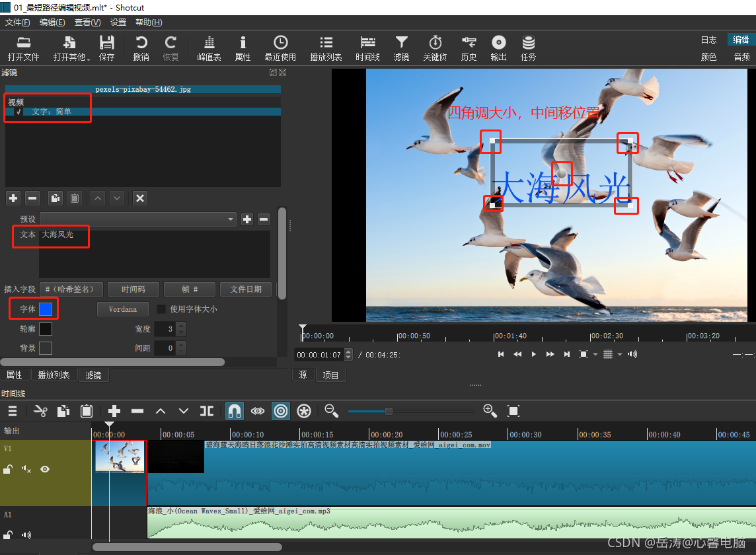This screenshot has height=555, width=756.
Task: Open the 打开其他 dropdown arrow
Action: (89, 59)
